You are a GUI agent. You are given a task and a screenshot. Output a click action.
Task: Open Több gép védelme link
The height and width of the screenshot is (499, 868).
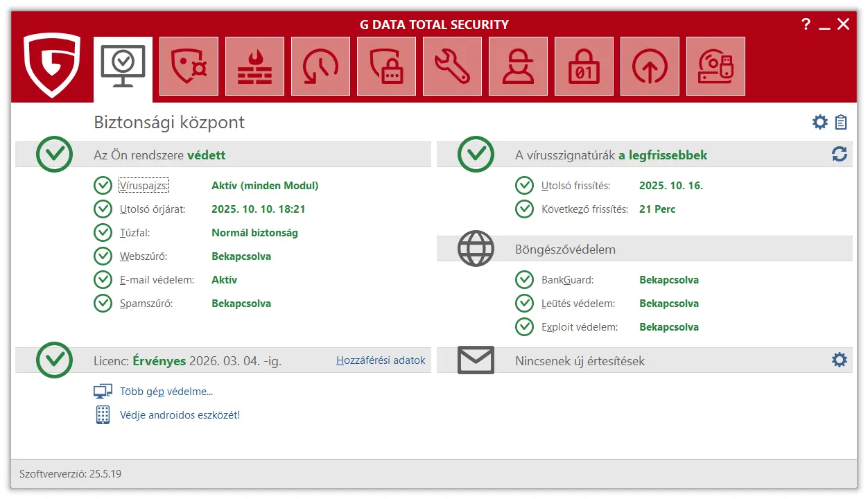[166, 392]
